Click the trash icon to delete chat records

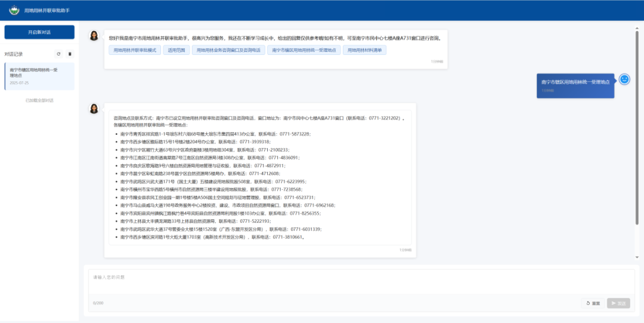[70, 54]
